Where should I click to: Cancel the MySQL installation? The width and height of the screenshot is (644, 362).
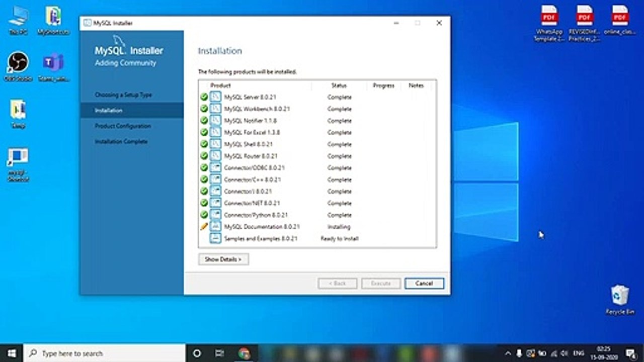click(424, 283)
